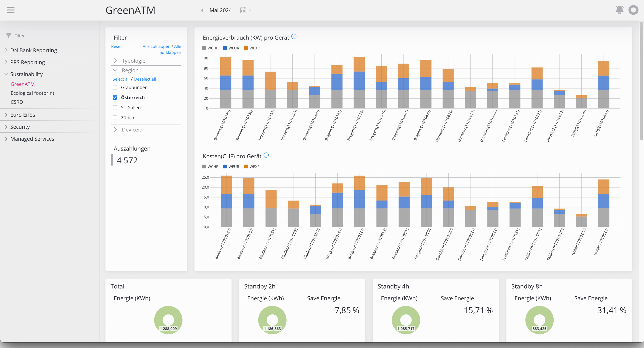The image size is (644, 348).
Task: Click into the sidebar Filter search field
Action: 47,36
